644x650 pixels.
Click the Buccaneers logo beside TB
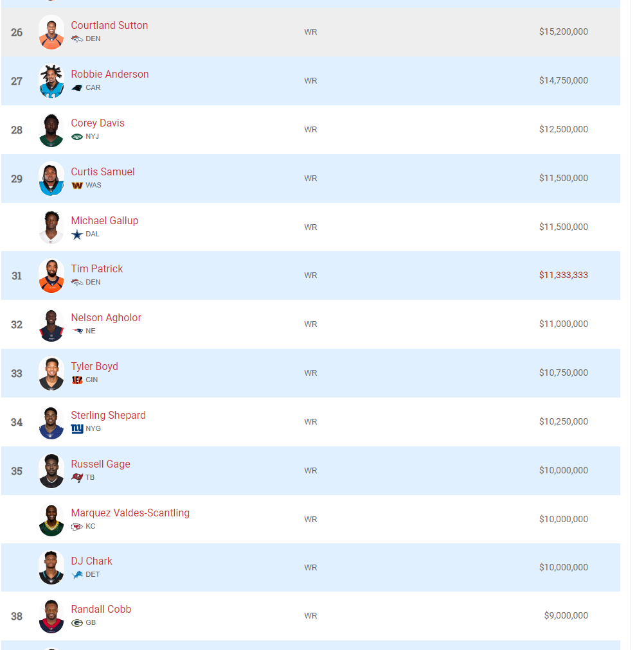[x=77, y=478]
